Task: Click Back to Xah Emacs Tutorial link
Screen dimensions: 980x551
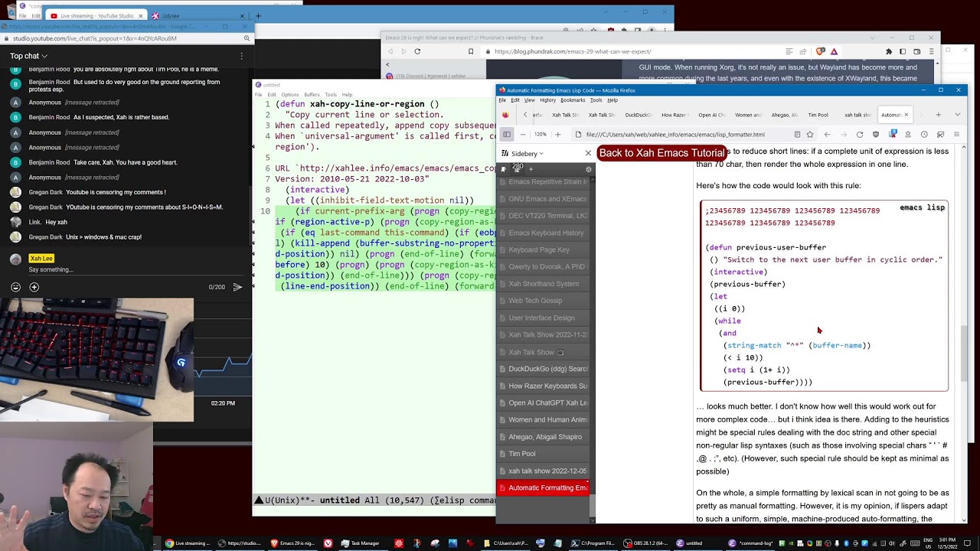Action: click(661, 153)
